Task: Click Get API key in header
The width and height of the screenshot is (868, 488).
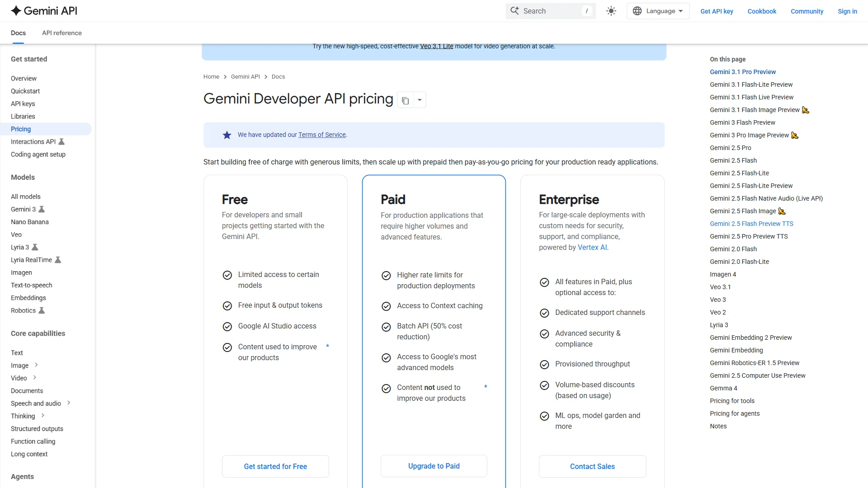Action: pos(717,11)
